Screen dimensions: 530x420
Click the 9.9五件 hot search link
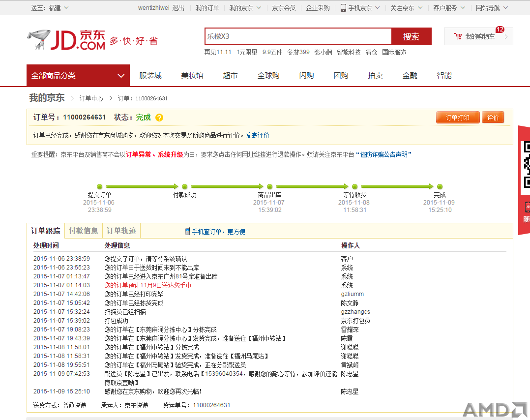point(272,52)
